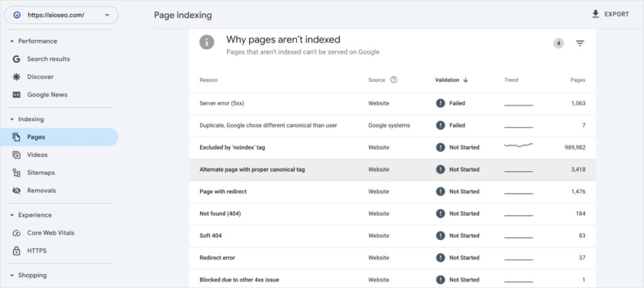644x288 pixels.
Task: Open the Not found (404) row
Action: coord(392,214)
